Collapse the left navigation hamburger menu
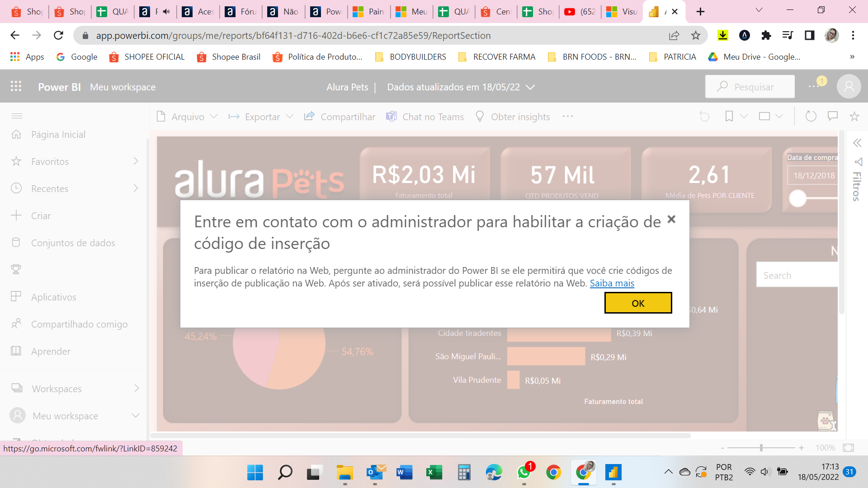Screen dimensions: 868x488 [17, 116]
